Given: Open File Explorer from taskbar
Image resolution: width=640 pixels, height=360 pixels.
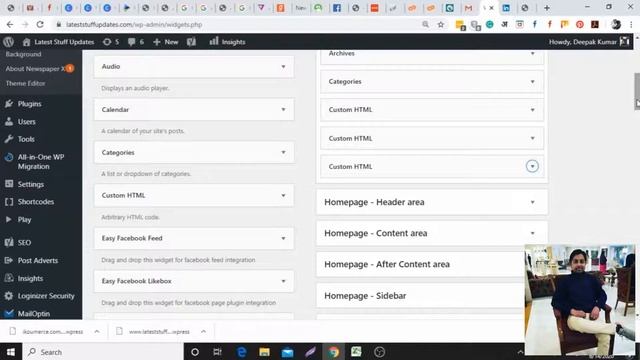Looking at the screenshot, I should tap(264, 352).
